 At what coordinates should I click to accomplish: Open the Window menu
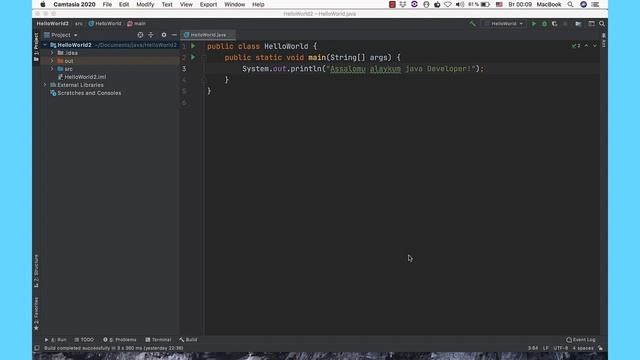(x=234, y=4)
